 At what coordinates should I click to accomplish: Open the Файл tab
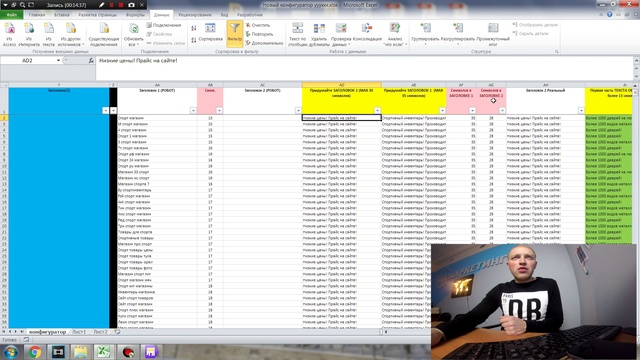click(x=11, y=15)
